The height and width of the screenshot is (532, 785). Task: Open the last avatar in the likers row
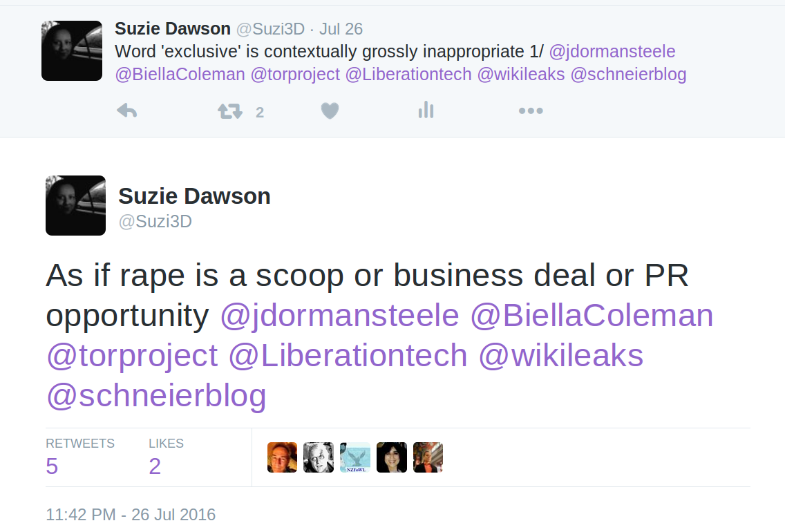pos(428,457)
